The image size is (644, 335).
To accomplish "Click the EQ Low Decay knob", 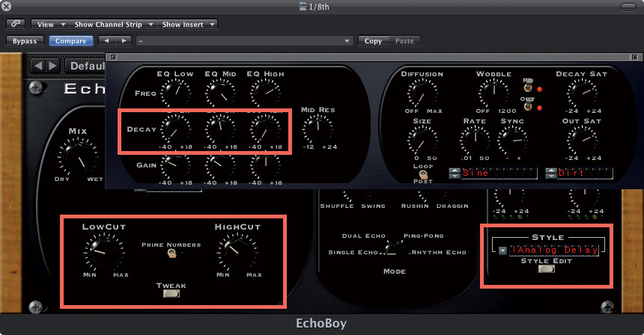I will tap(176, 129).
